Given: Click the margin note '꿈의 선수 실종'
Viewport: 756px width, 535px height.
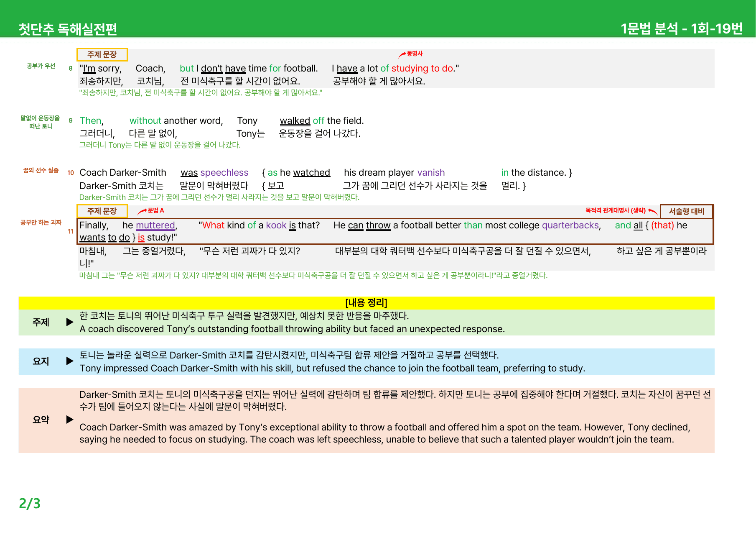Looking at the screenshot, I should (41, 170).
